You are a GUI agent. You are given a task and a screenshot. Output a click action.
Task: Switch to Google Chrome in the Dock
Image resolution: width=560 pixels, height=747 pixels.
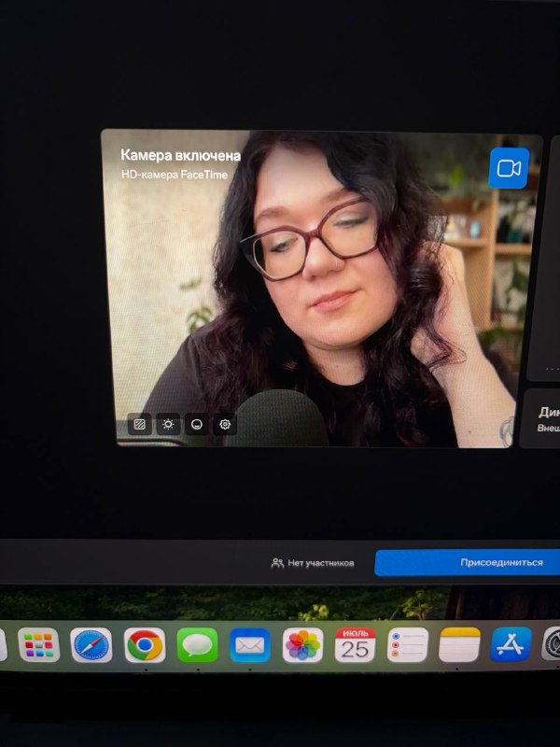(145, 645)
